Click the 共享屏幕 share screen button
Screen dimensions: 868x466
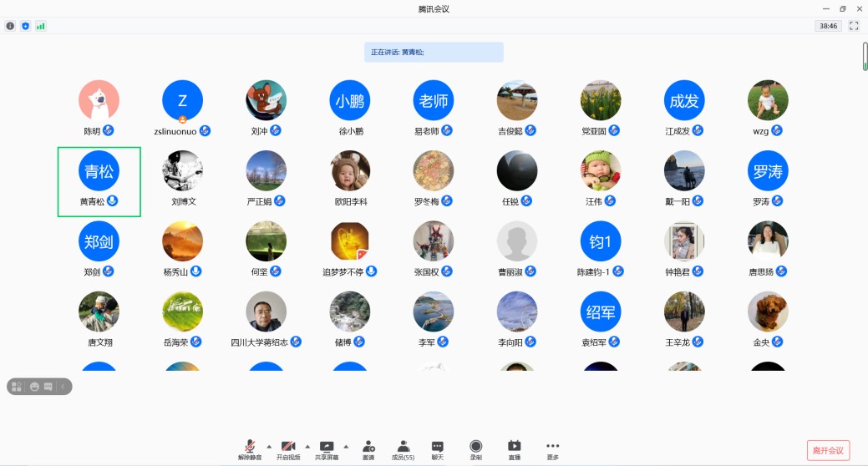[x=326, y=449]
